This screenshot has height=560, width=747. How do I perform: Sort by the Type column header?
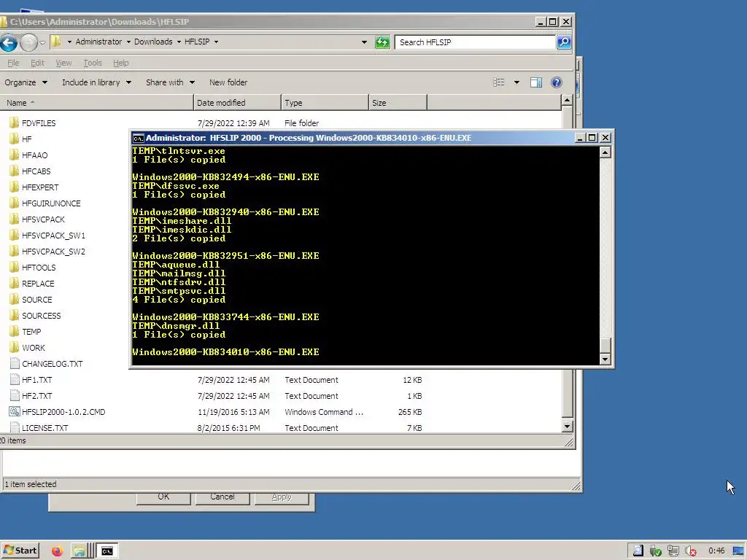coord(325,103)
